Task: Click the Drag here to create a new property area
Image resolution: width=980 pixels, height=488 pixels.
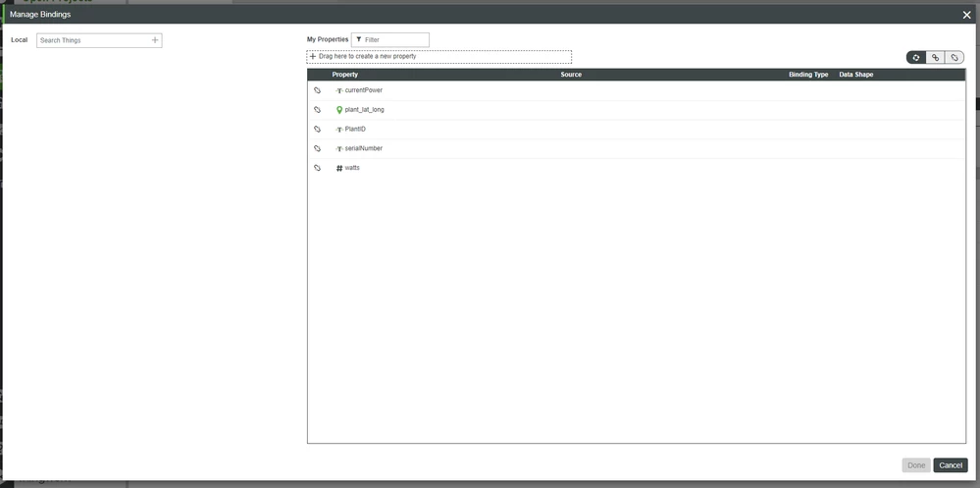Action: tap(438, 56)
